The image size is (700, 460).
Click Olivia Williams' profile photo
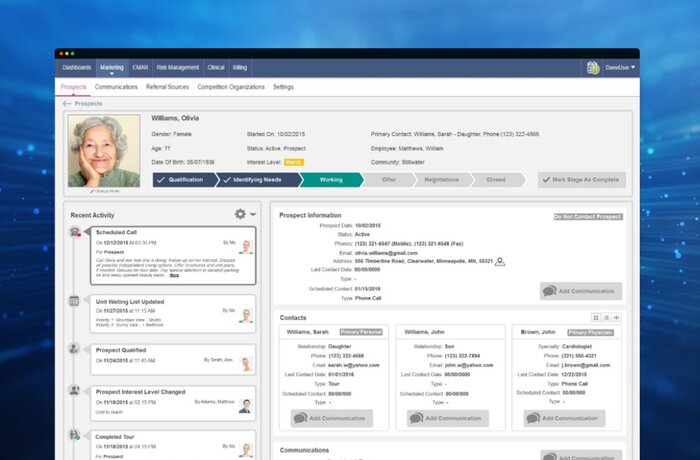(104, 150)
